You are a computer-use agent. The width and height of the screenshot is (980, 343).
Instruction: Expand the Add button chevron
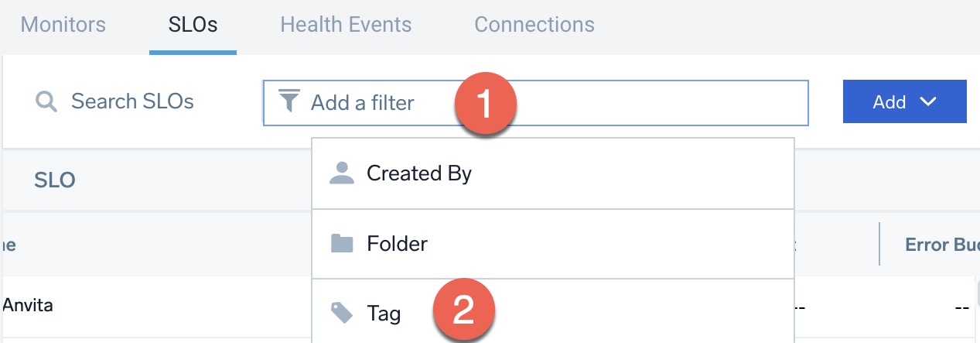click(x=929, y=101)
